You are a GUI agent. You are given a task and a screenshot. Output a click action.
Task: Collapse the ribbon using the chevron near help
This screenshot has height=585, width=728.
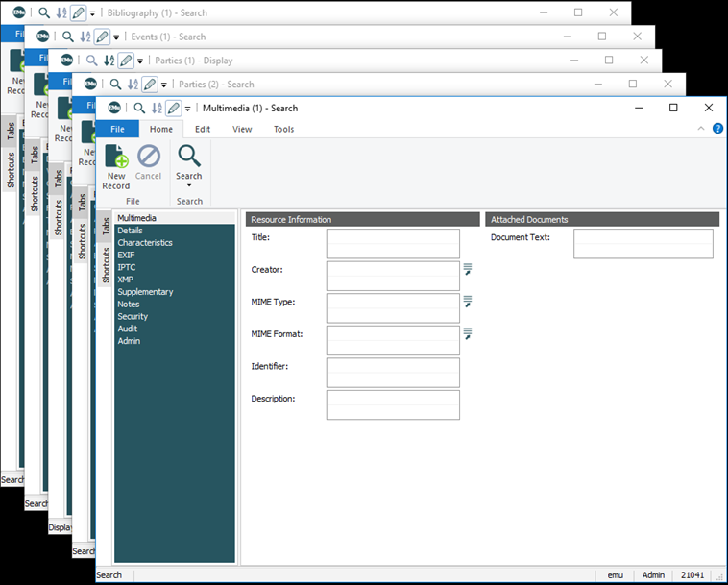tap(701, 129)
